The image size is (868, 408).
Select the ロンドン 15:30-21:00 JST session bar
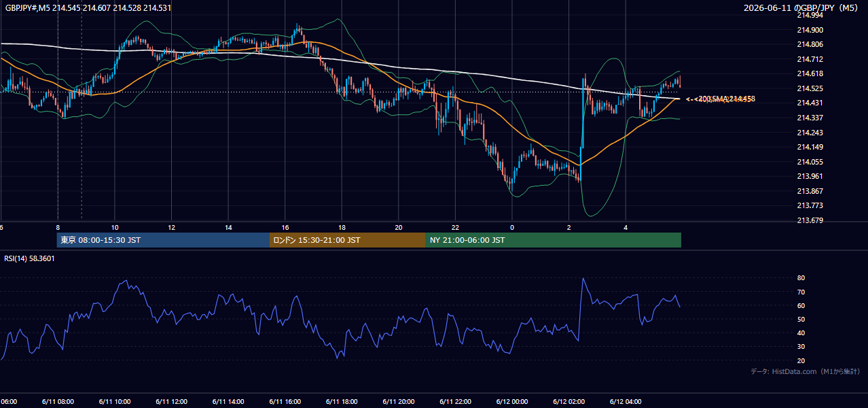tap(348, 240)
